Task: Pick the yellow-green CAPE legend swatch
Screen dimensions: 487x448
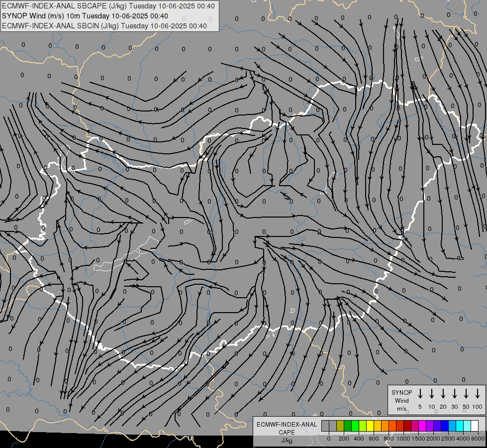Action: pos(363,426)
